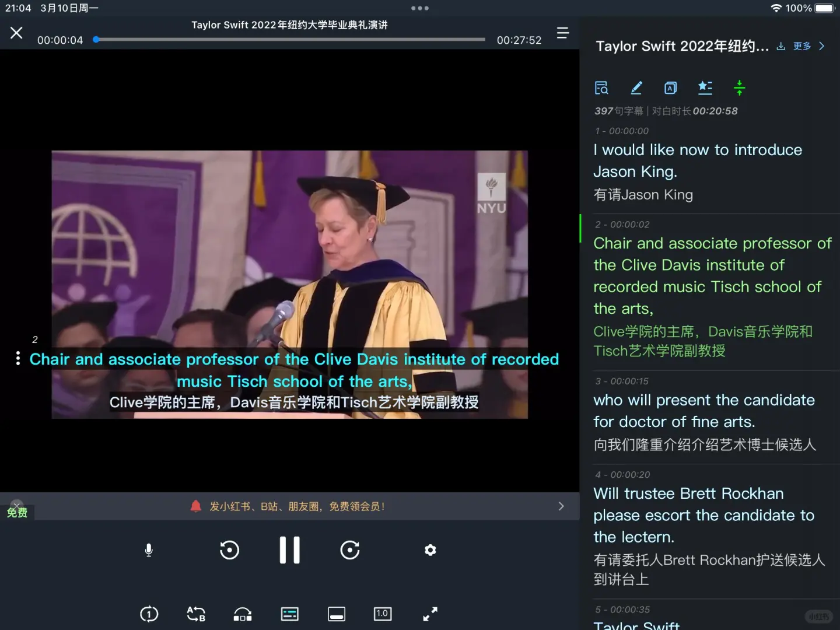Open subtitle display style options

290,614
